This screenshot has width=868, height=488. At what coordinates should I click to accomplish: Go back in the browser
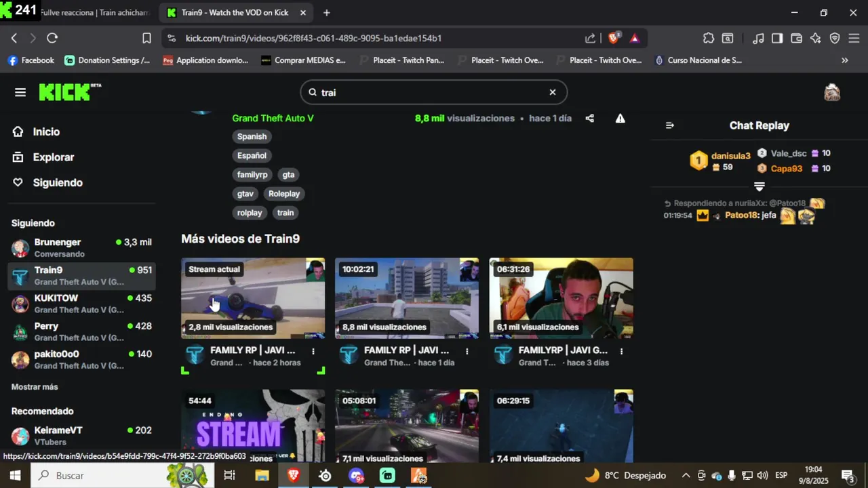(14, 38)
